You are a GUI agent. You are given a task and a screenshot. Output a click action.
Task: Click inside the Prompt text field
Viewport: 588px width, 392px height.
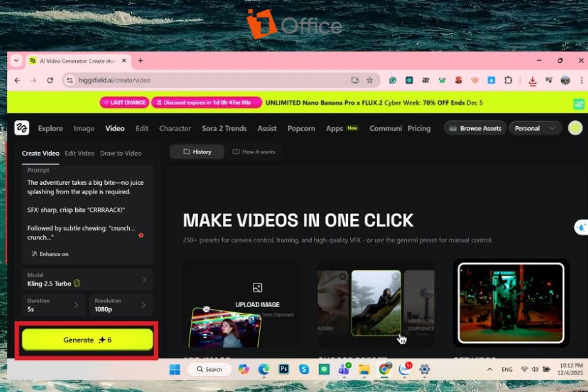click(86, 210)
